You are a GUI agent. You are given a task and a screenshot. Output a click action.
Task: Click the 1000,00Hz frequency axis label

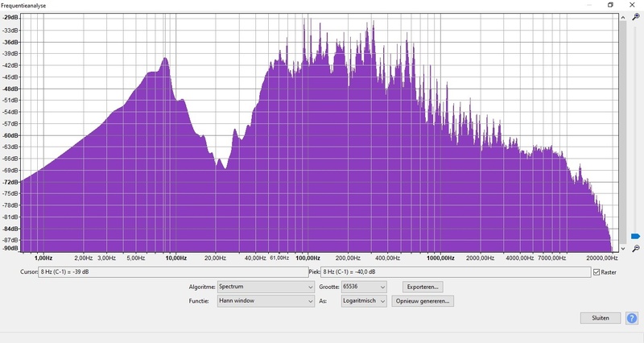coord(440,258)
